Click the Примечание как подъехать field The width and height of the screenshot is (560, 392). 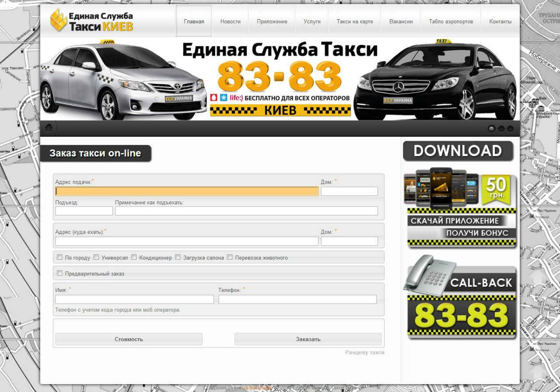tap(246, 211)
